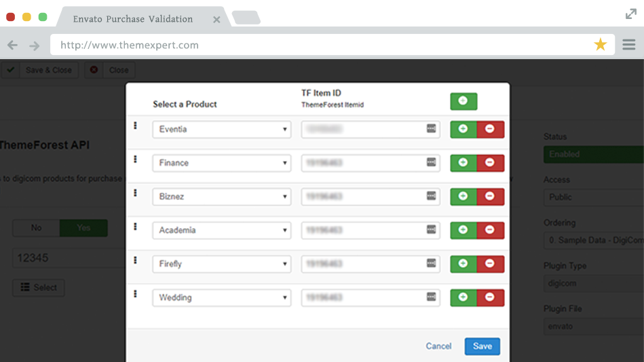This screenshot has width=644, height=362.
Task: Remove the Firefly product row
Action: pos(491,264)
